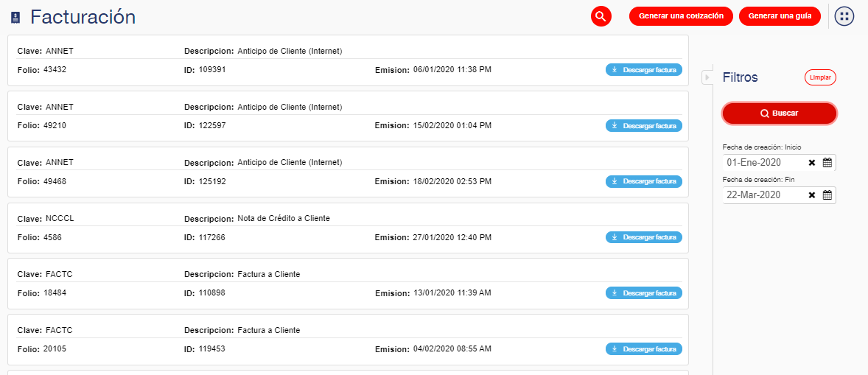Image resolution: width=868 pixels, height=375 pixels.
Task: Click Generar una cotización button
Action: 682,16
